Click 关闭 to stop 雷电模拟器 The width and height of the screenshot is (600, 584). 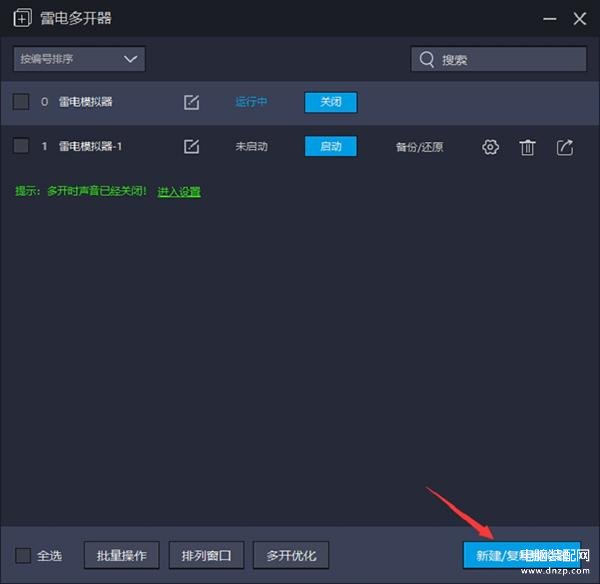[331, 102]
